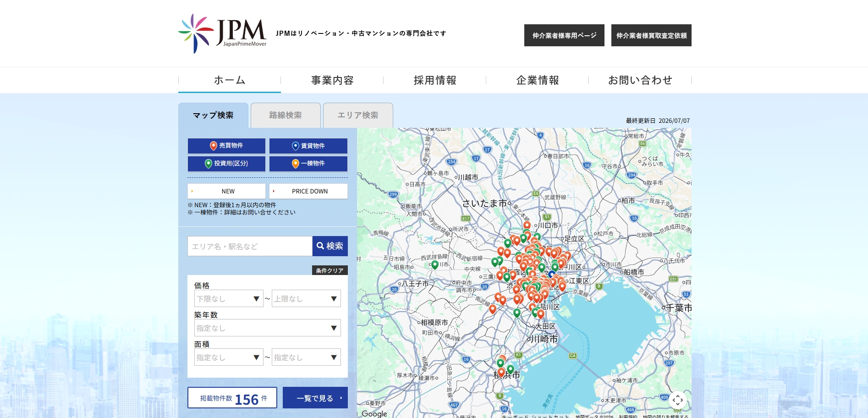Click the JPM JapanPrimeMover logo
This screenshot has height=418, width=868.
tap(222, 33)
